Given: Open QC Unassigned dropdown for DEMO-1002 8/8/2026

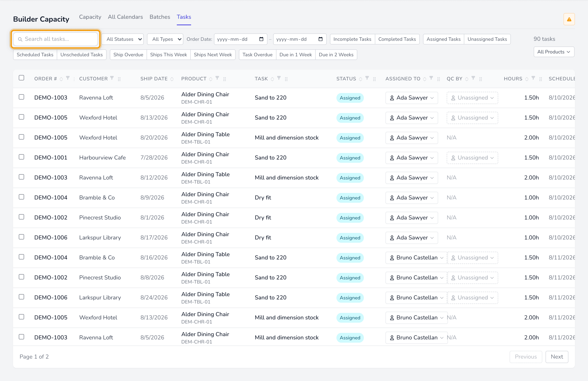Looking at the screenshot, I should pyautogui.click(x=472, y=278).
